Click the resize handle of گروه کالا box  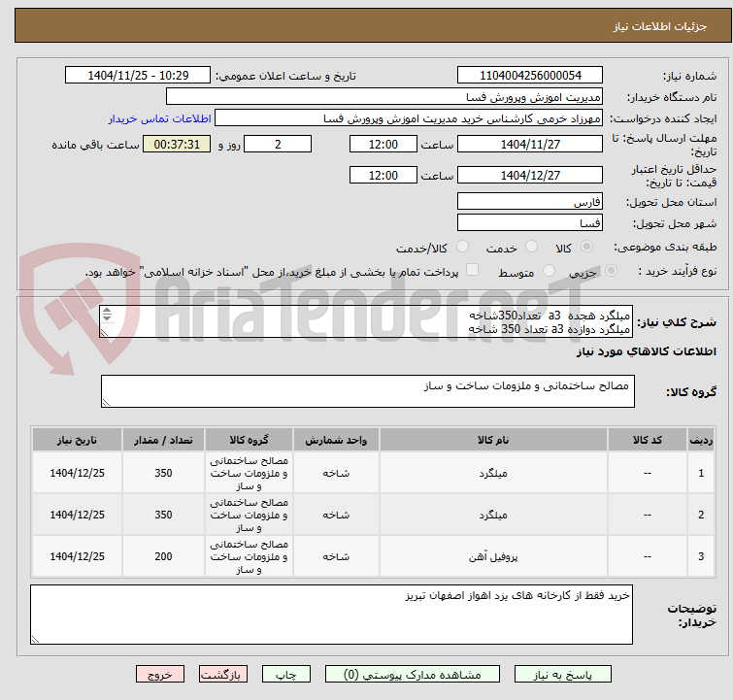106,403
